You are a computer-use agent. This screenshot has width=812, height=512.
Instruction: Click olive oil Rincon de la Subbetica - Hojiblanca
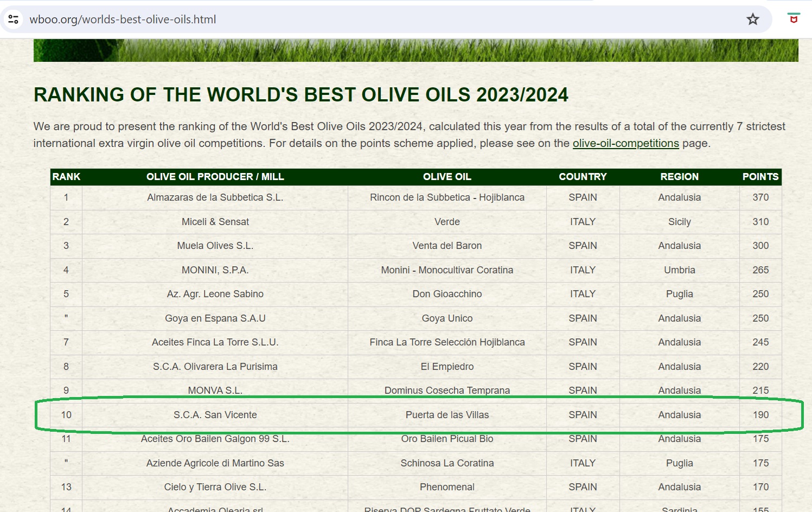click(x=447, y=197)
